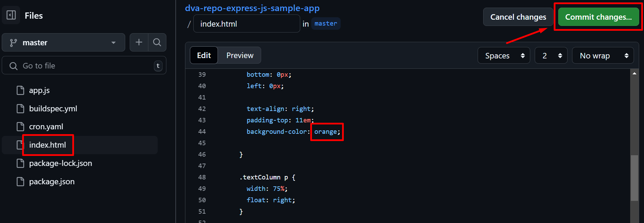Switch to the Preview tab

coord(240,55)
